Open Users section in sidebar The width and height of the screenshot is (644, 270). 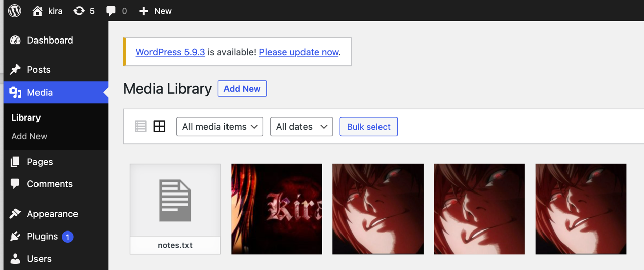tap(39, 258)
